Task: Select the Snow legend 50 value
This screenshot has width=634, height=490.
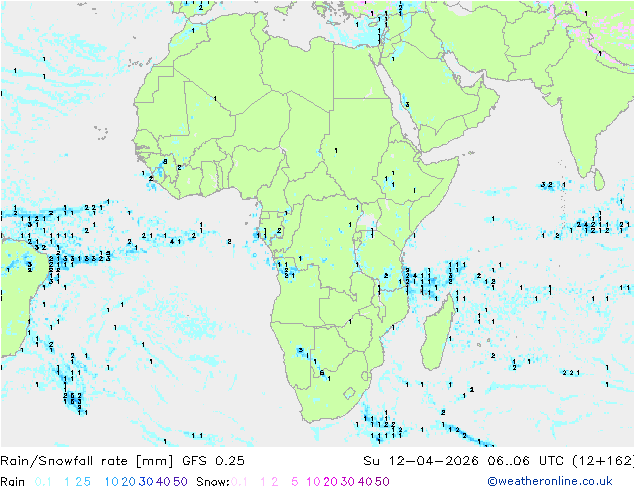Action: tap(382, 482)
